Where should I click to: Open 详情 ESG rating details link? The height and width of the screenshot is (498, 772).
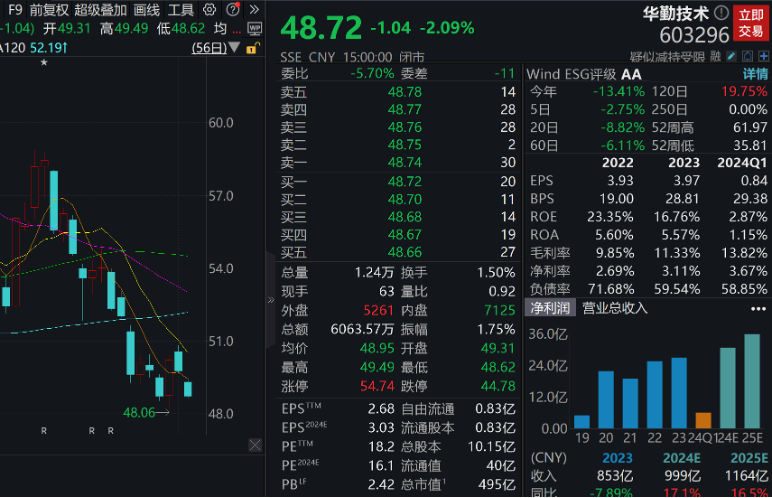755,74
